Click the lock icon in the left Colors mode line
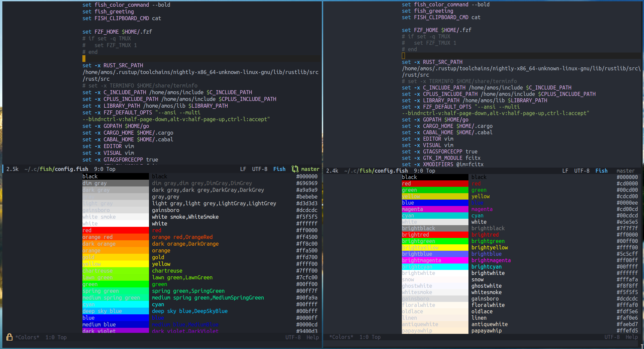 point(9,337)
